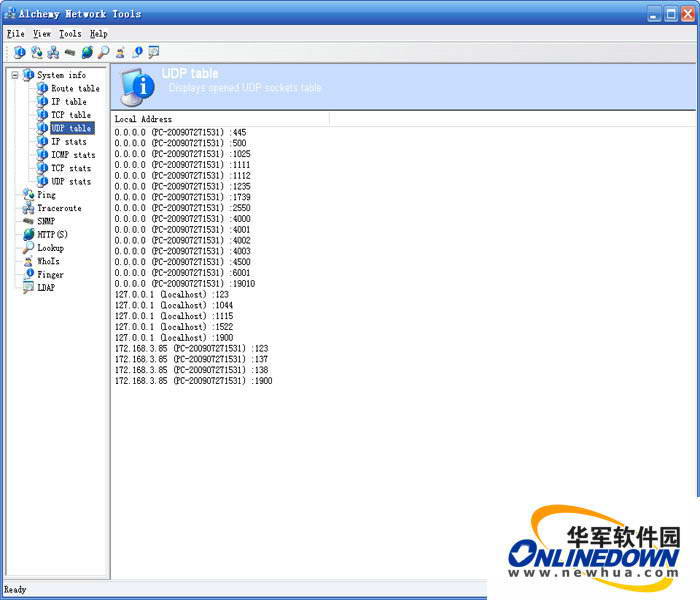Viewport: 700px width, 600px height.
Task: Select the row with port :445
Action: pos(180,133)
